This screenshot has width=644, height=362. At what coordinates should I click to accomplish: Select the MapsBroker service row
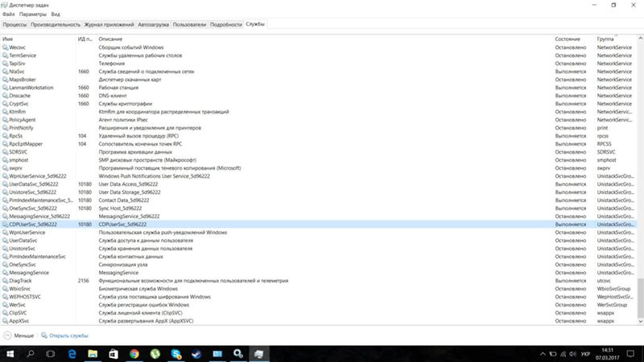pos(319,80)
